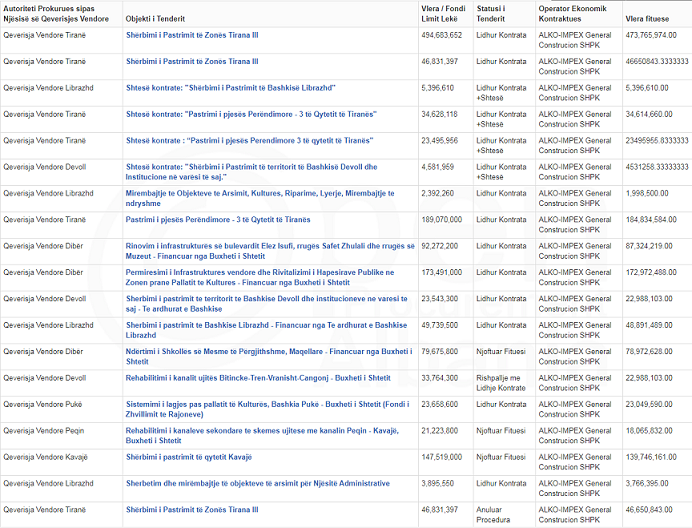Viewport: 692px width, 528px height.
Task: Select the 'Rishpallje me Lidhje Kontrate' status cell
Action: click(x=498, y=382)
